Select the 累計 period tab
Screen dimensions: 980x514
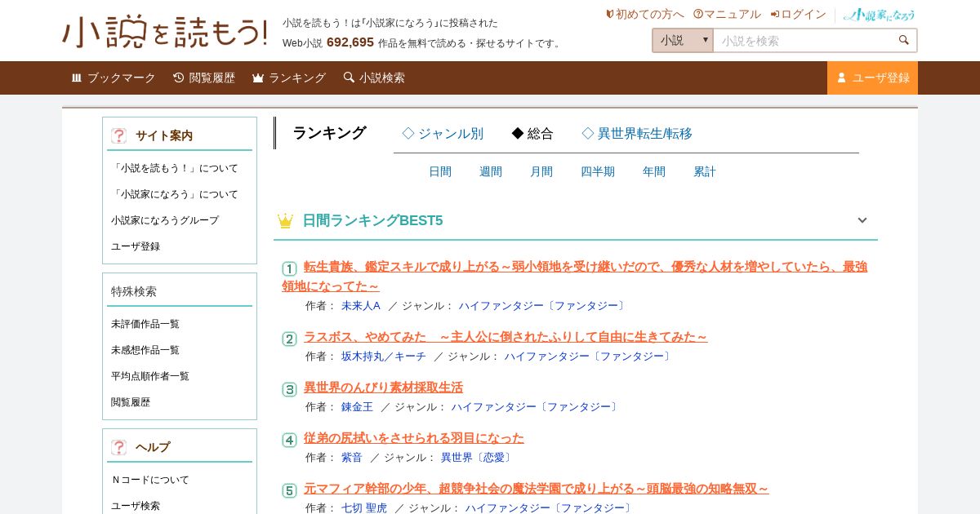tap(705, 171)
